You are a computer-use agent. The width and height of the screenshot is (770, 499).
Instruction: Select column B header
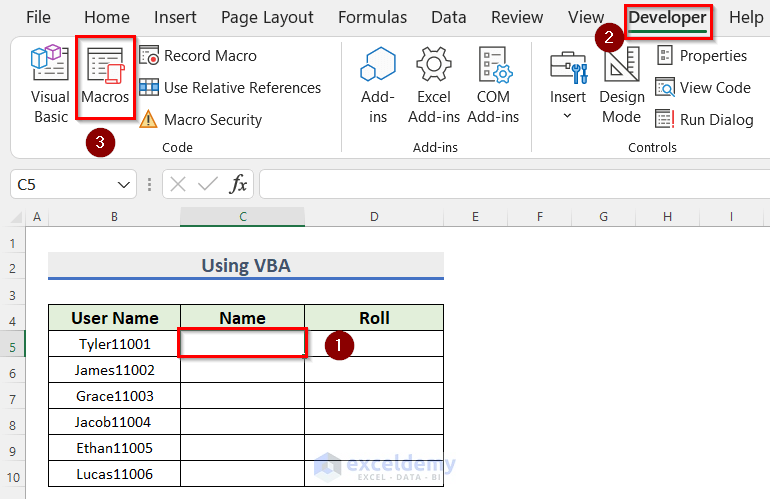pyautogui.click(x=114, y=217)
